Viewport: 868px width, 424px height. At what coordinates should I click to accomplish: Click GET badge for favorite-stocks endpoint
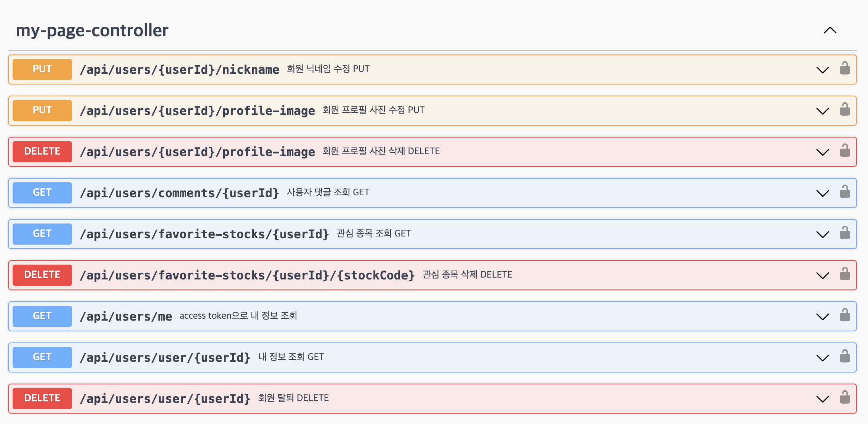pos(42,234)
